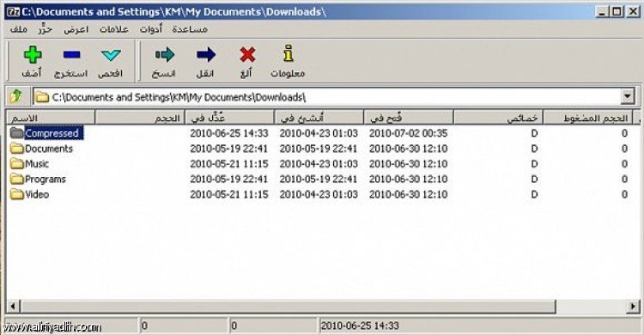Click the Compressed folder icon
The width and height of the screenshot is (644, 335).
click(x=17, y=133)
